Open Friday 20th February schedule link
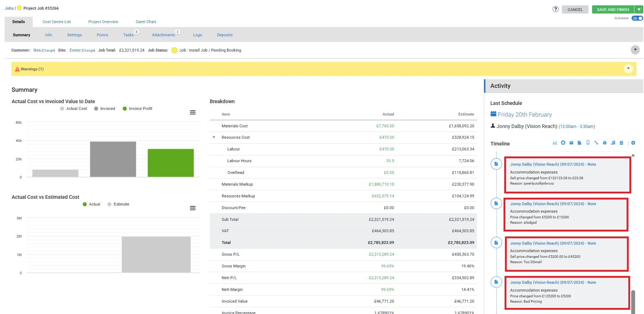 [x=525, y=115]
